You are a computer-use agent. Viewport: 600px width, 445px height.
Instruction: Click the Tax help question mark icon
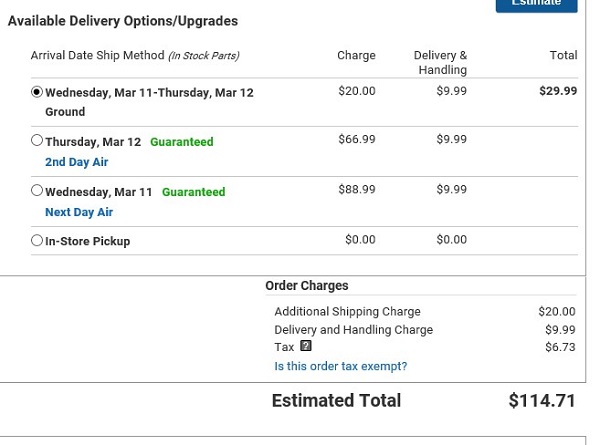pyautogui.click(x=306, y=347)
